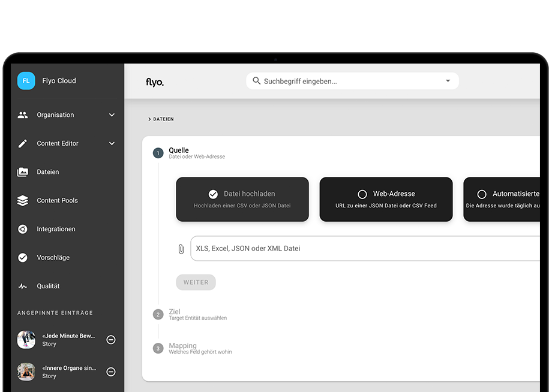Click the Ziel step heading
Viewport: 552px width, 392px height.
pos(175,312)
